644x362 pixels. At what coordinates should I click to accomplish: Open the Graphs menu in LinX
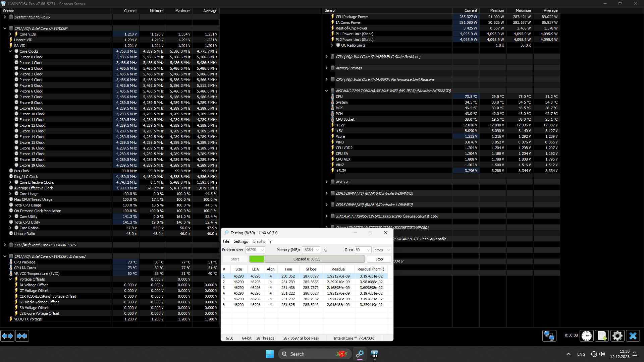[x=259, y=241]
